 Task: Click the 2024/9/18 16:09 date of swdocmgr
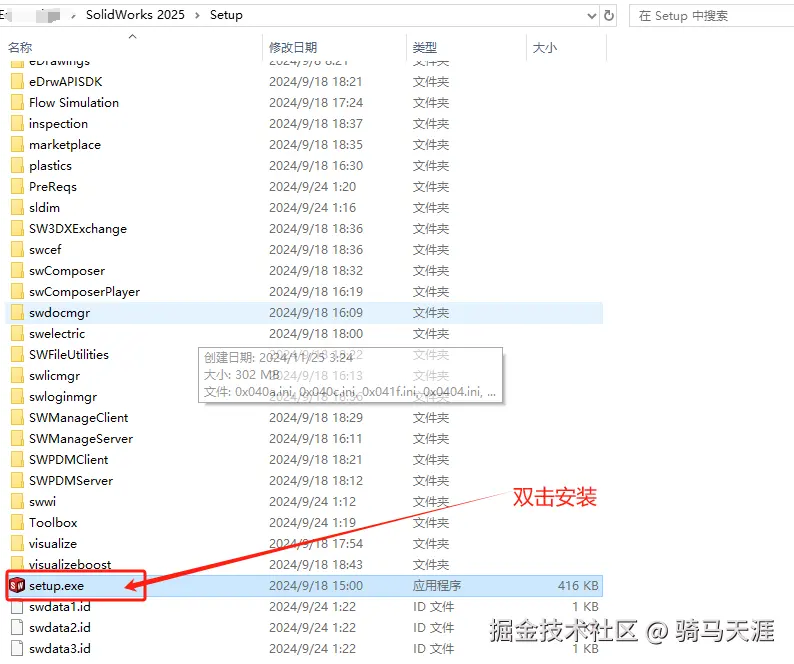(x=316, y=313)
